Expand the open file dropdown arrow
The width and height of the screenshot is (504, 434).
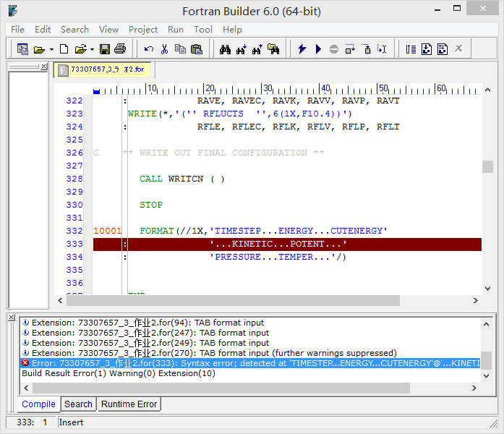[91, 50]
